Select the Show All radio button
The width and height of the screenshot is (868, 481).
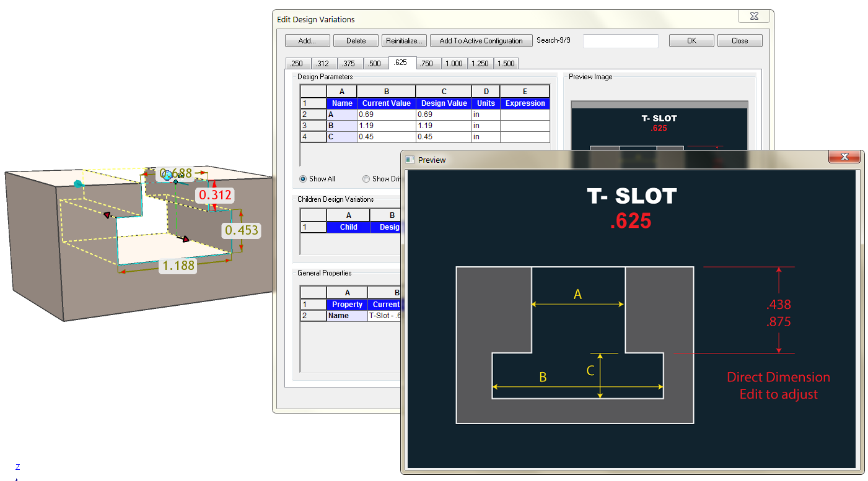point(303,179)
